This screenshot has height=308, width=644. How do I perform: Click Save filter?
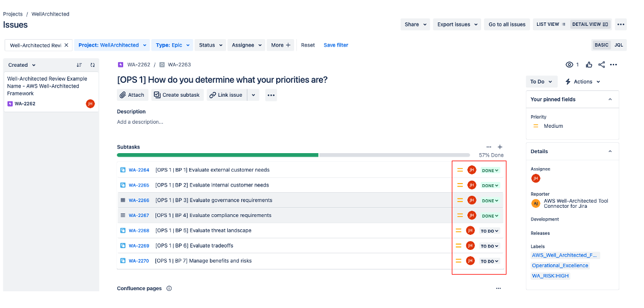336,45
